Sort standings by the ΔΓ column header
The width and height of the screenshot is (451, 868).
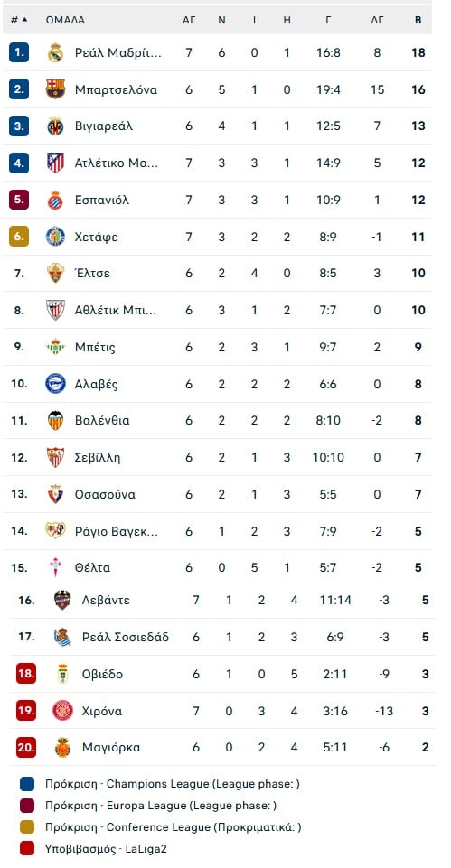[x=377, y=21]
